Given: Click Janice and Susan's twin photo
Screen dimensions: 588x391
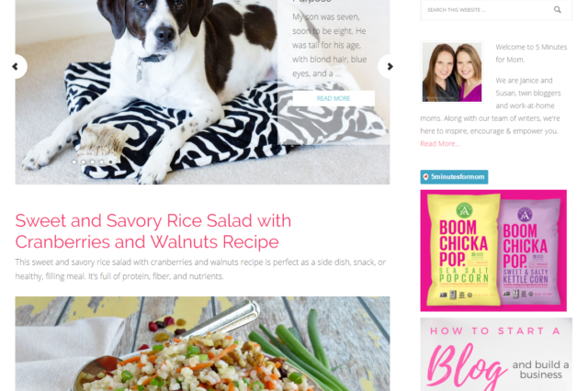Looking at the screenshot, I should [x=452, y=72].
